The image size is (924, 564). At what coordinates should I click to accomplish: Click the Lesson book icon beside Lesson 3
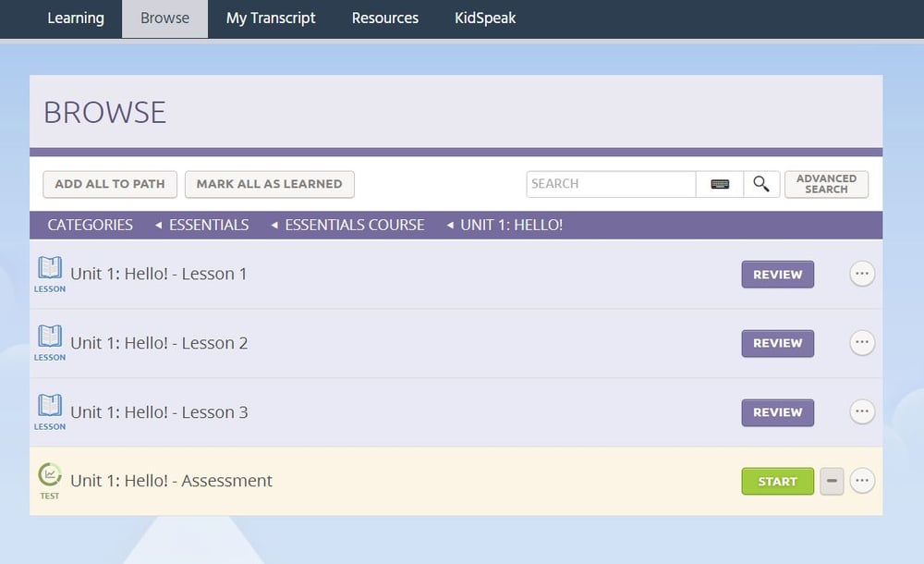[x=49, y=409]
